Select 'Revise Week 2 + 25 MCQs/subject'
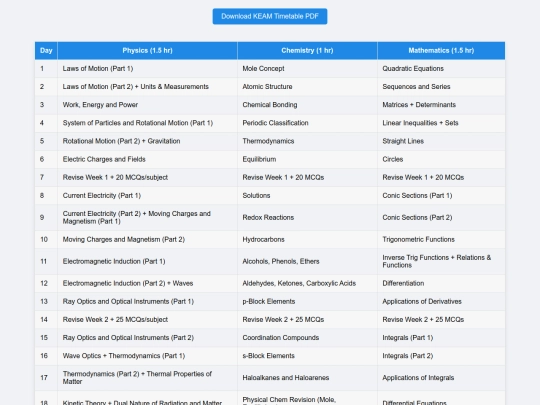Viewport: 540px width, 405px height. (x=147, y=320)
